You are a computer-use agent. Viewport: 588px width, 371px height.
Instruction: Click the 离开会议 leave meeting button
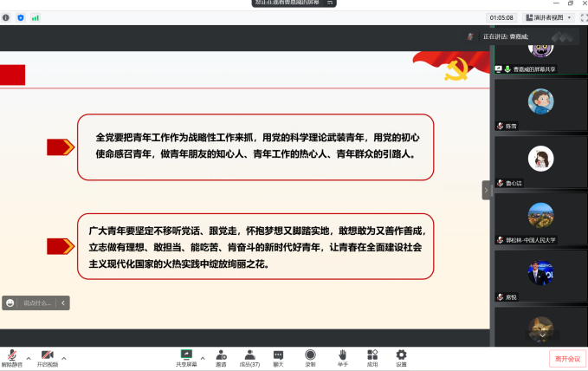click(x=567, y=358)
